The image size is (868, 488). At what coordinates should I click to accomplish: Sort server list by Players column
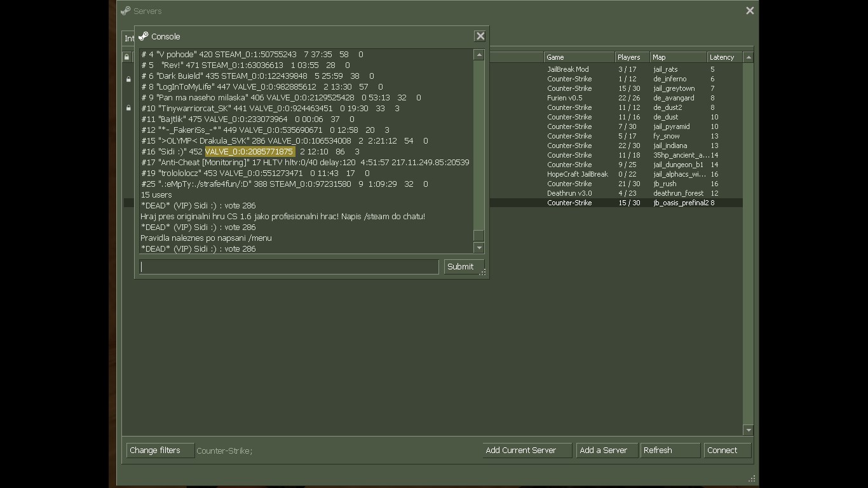[x=632, y=57]
